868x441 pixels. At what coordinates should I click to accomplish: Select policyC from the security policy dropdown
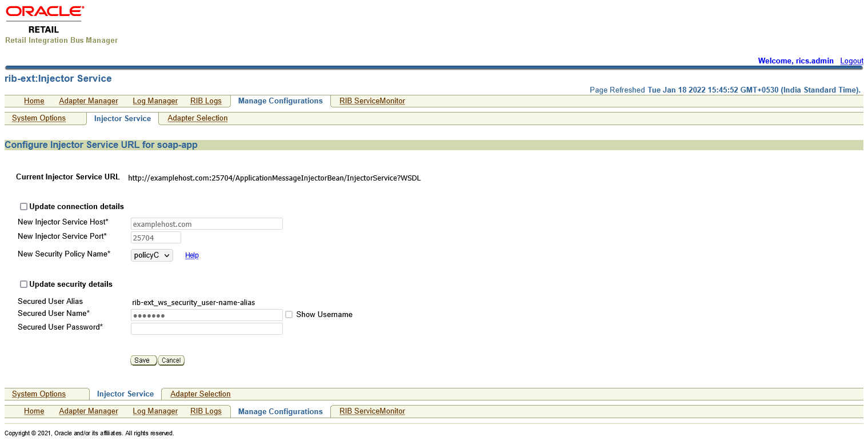[151, 255]
